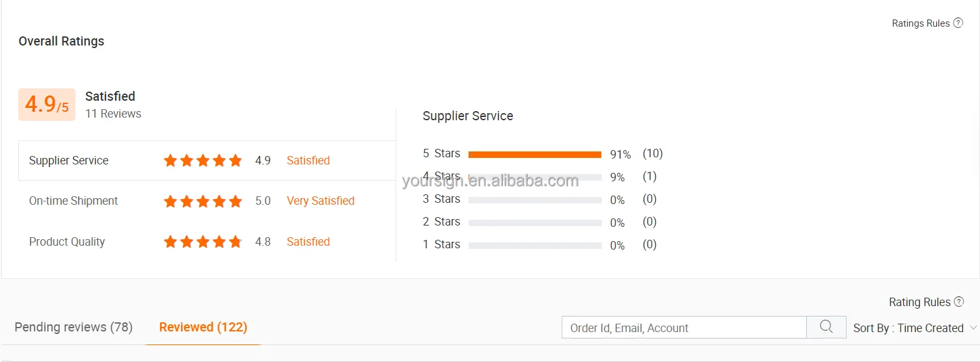The width and height of the screenshot is (980, 362).
Task: Click the Rating Rules question mark icon
Action: click(x=959, y=302)
